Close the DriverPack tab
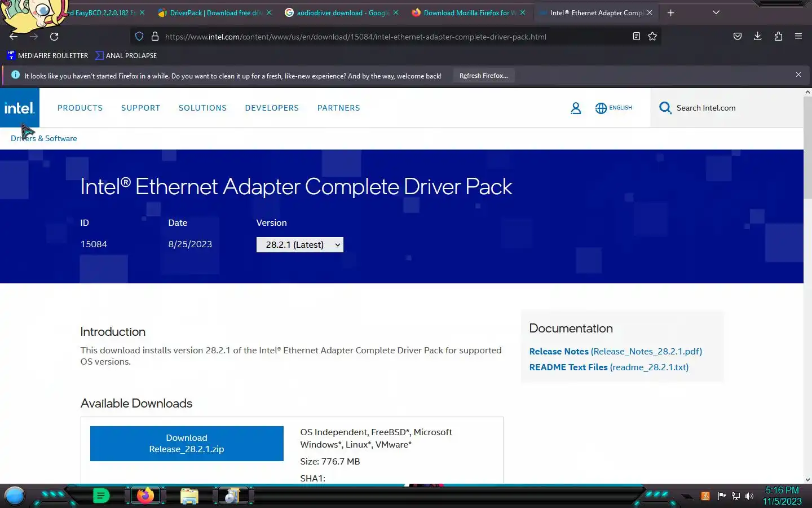812x508 pixels. [x=269, y=12]
